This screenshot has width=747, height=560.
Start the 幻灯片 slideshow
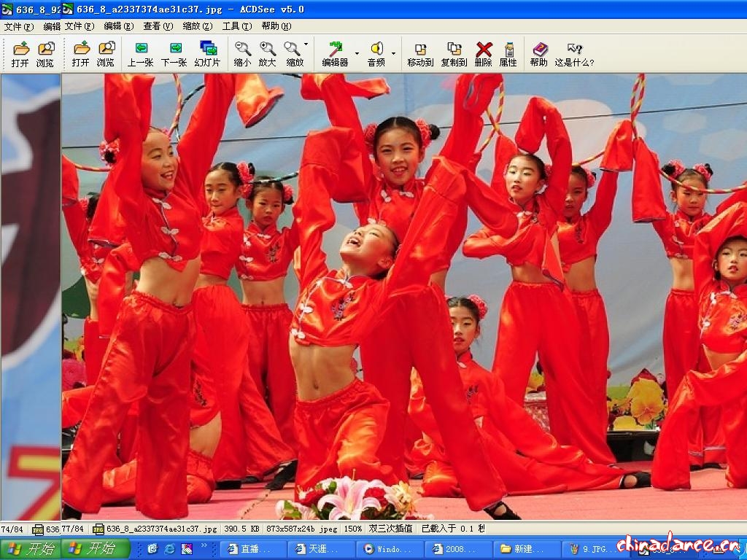pos(207,53)
